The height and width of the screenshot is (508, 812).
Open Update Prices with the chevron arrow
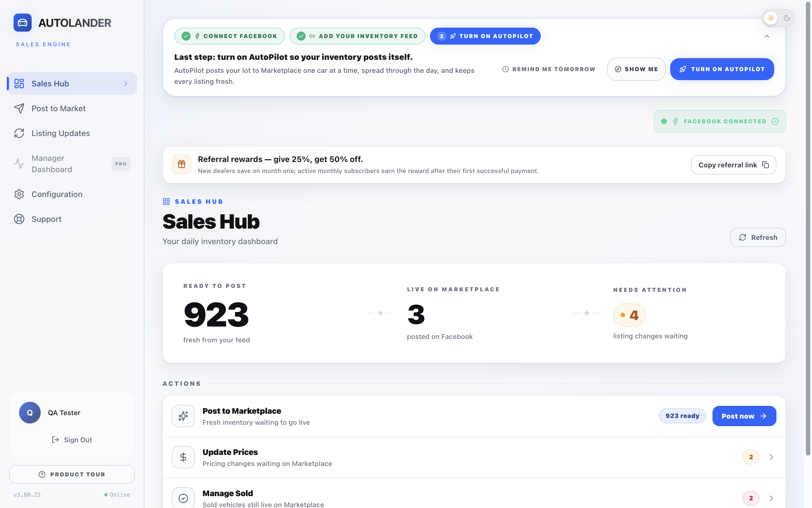[771, 457]
